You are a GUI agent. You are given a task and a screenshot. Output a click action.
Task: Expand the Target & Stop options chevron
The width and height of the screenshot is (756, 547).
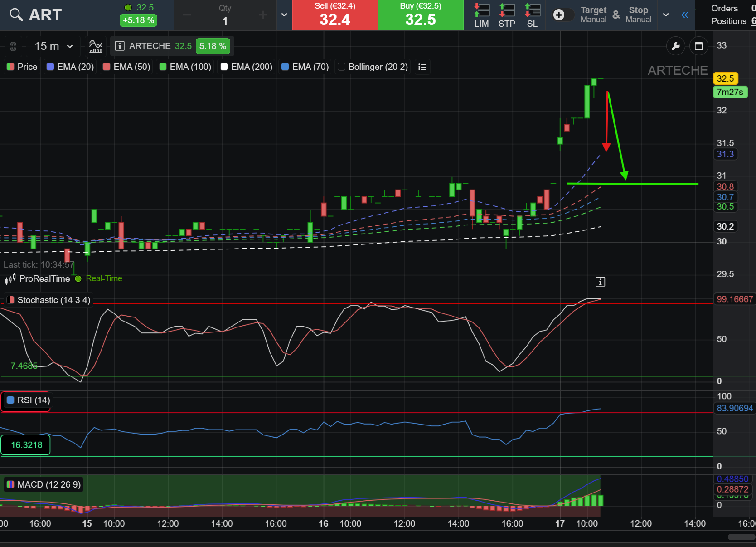(x=665, y=15)
